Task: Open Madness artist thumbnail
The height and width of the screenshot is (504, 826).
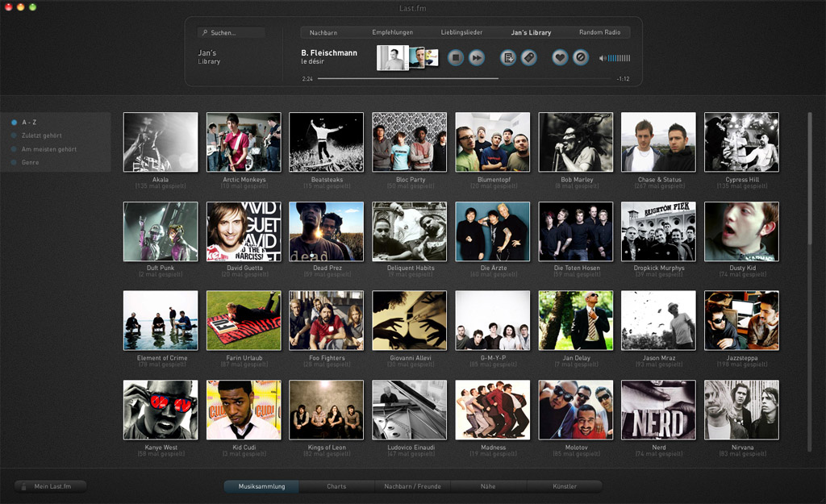Action: [x=493, y=410]
